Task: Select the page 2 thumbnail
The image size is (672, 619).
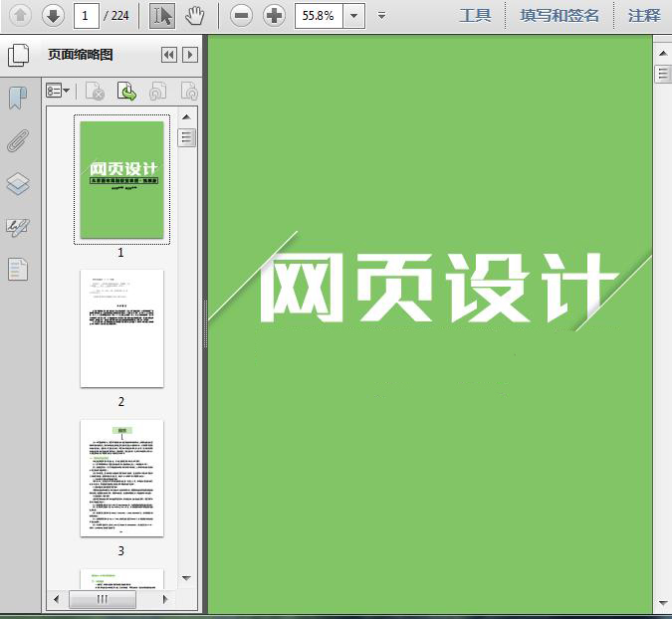Action: (121, 328)
